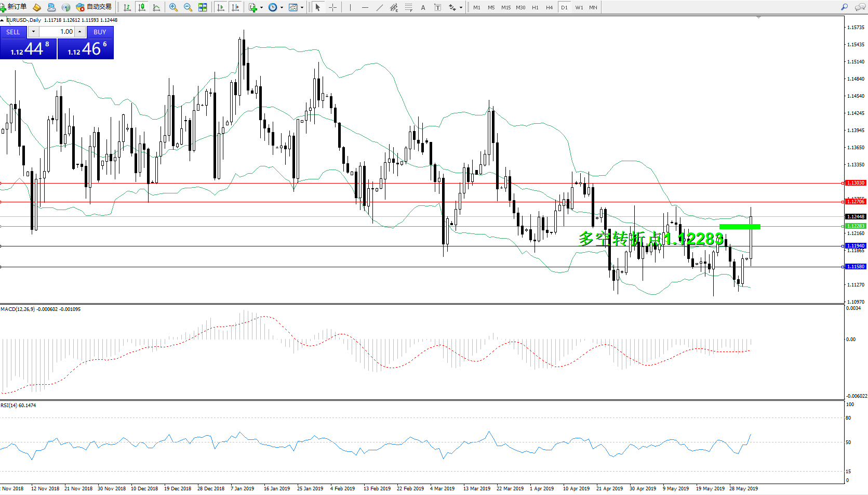Toggle chart auto scroll button
Image resolution: width=868 pixels, height=495 pixels.
221,7
